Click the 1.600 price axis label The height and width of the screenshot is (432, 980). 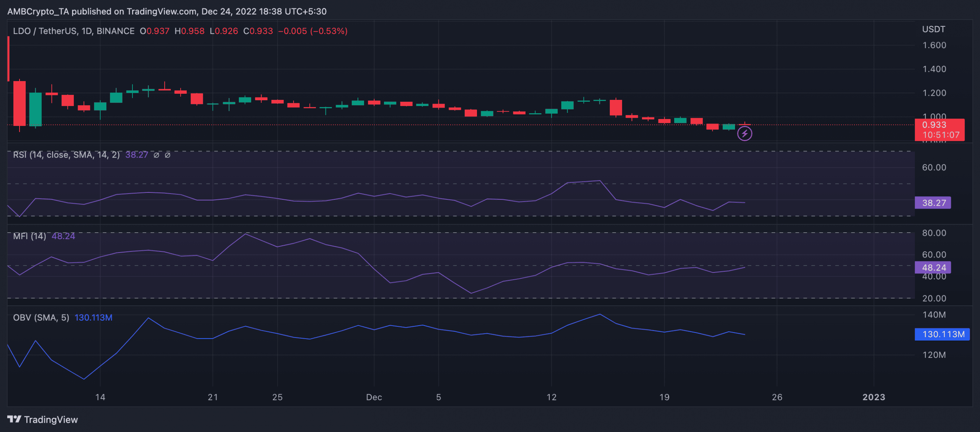click(x=934, y=45)
